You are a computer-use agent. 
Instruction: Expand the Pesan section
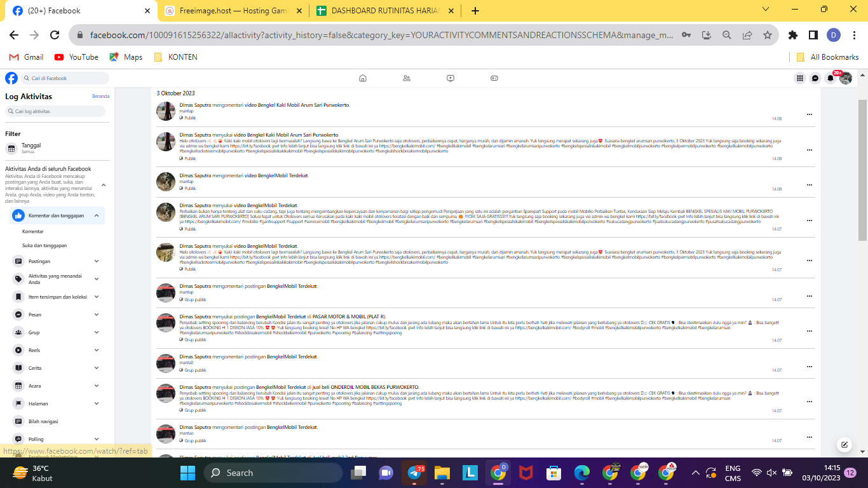click(97, 315)
